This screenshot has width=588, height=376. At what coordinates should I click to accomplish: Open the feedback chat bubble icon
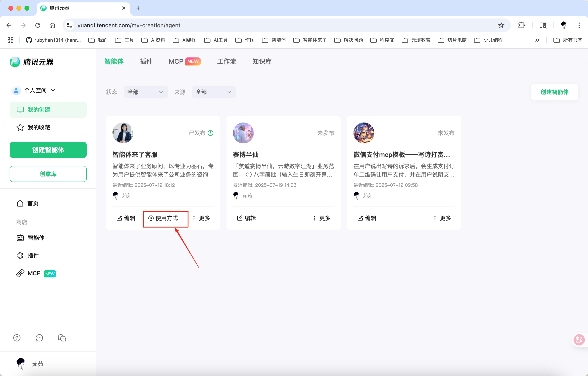pyautogui.click(x=39, y=338)
